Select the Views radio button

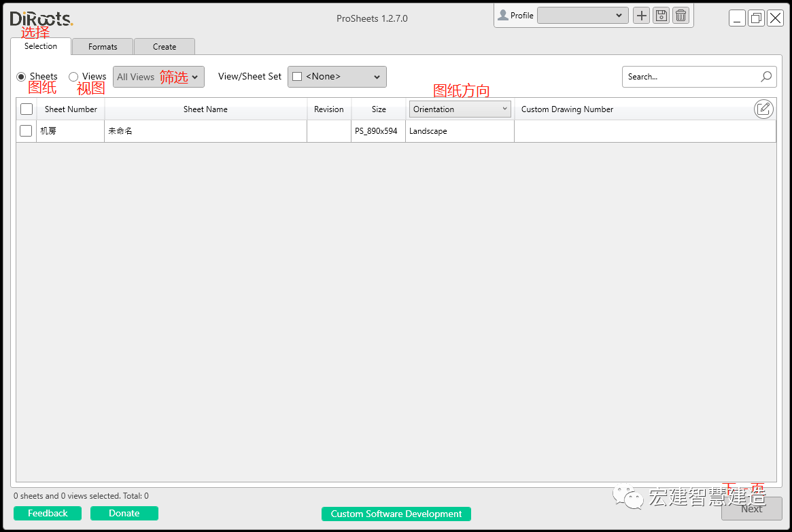(x=73, y=77)
